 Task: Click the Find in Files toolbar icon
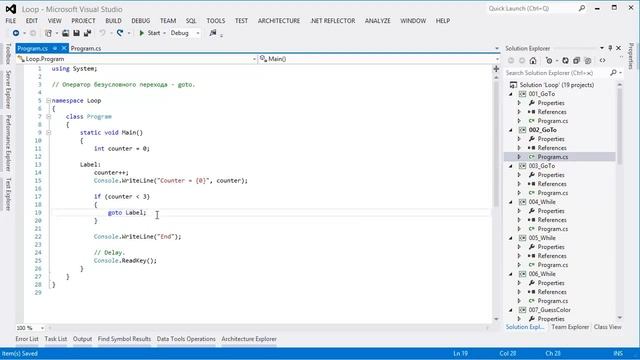click(213, 33)
